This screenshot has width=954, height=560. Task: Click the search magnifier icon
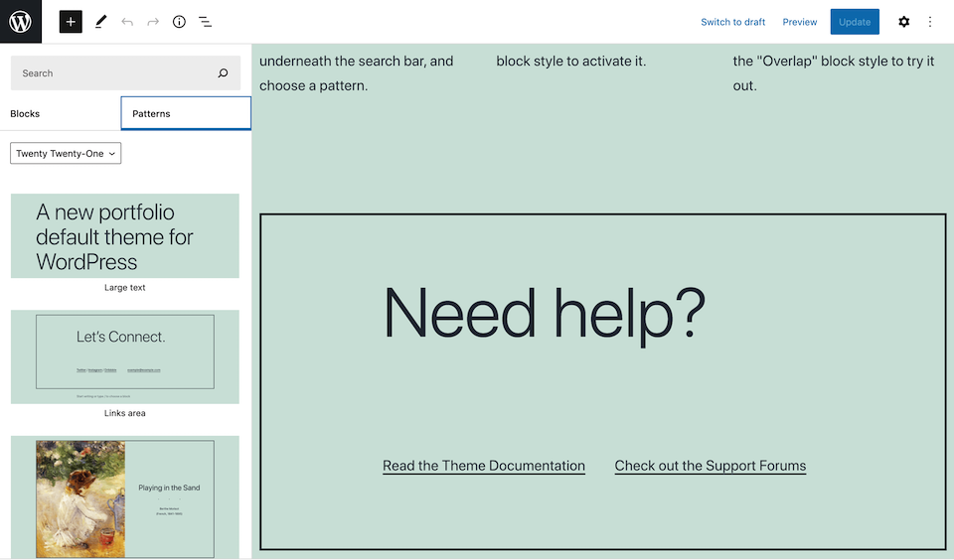click(223, 73)
